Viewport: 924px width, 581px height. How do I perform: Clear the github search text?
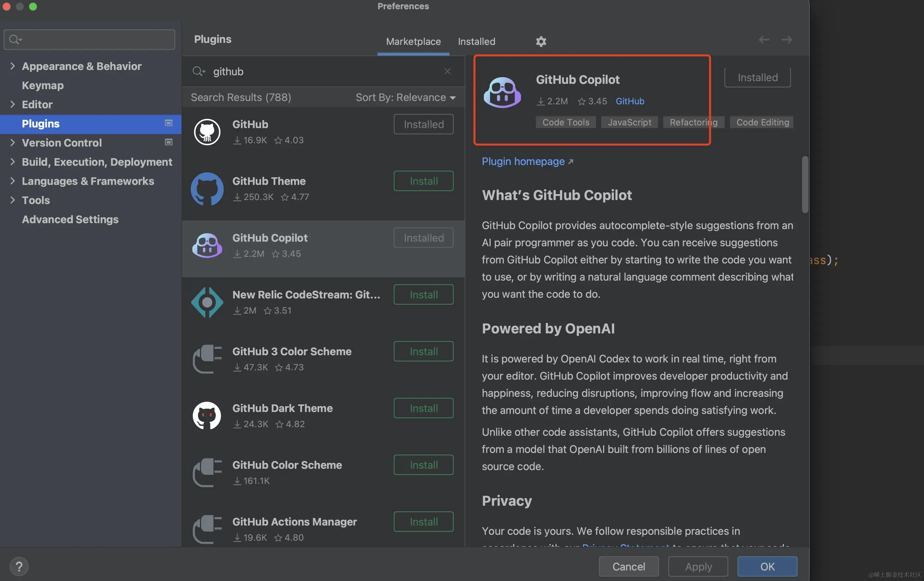pyautogui.click(x=447, y=71)
